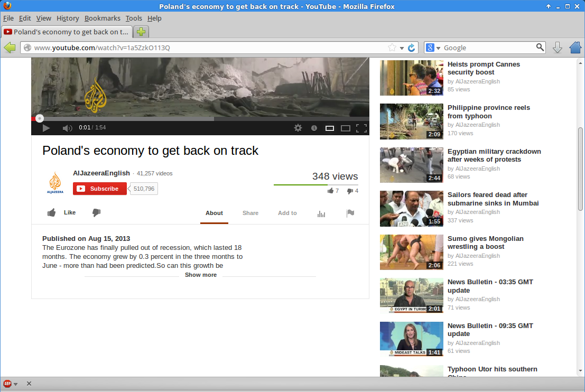Screen dimensions: 585x392
Task: Click the page vertical scrollbar thumb
Action: [x=580, y=169]
